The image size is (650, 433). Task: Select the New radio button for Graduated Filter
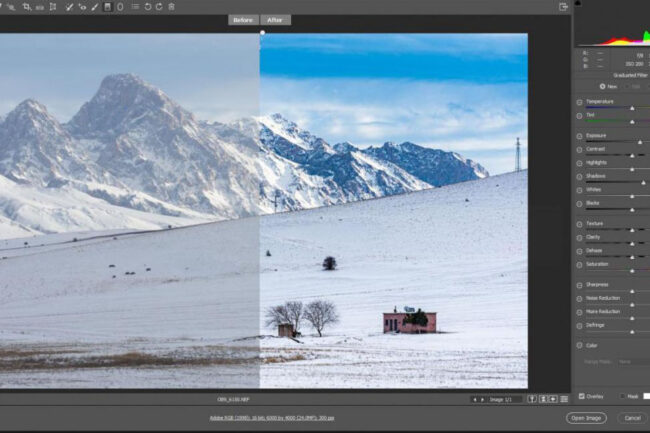coord(601,86)
